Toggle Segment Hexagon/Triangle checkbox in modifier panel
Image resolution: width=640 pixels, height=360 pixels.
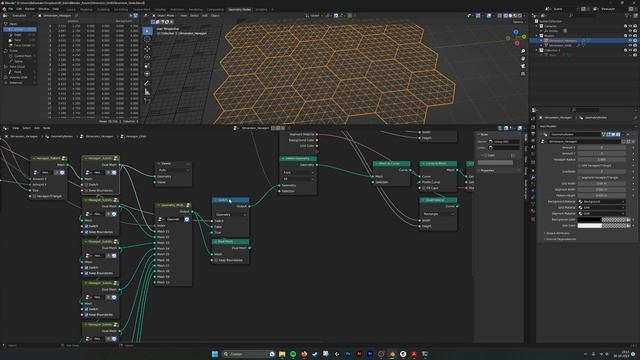(580, 178)
